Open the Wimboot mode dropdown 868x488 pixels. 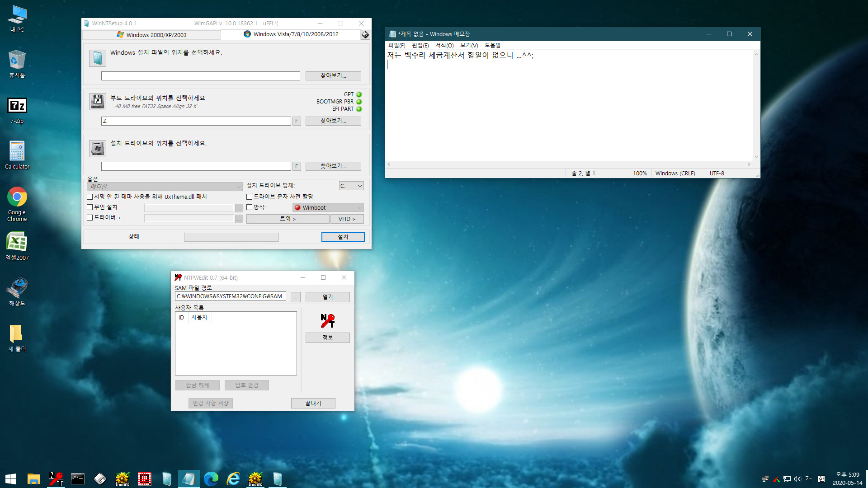[x=328, y=207]
